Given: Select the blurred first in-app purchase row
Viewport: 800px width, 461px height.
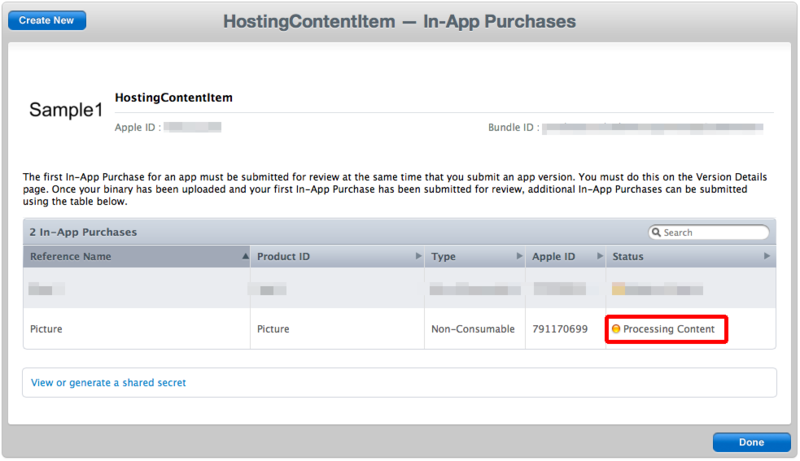Looking at the screenshot, I should pyautogui.click(x=399, y=289).
